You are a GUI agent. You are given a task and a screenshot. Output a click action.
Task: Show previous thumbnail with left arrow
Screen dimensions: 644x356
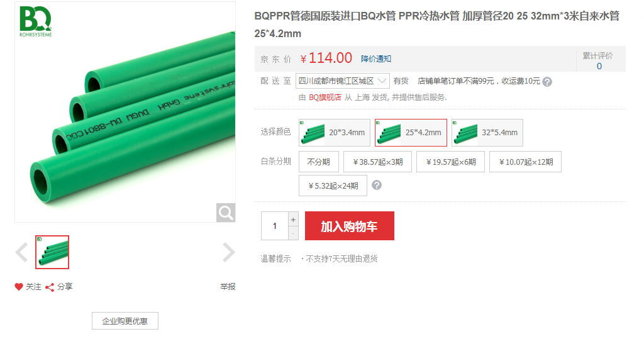tap(21, 252)
